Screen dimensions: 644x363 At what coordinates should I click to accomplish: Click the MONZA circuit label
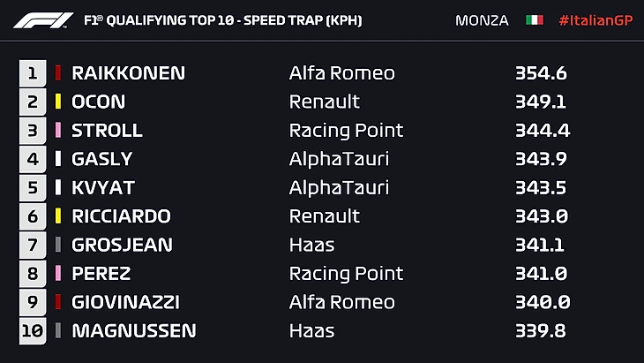[x=482, y=20]
